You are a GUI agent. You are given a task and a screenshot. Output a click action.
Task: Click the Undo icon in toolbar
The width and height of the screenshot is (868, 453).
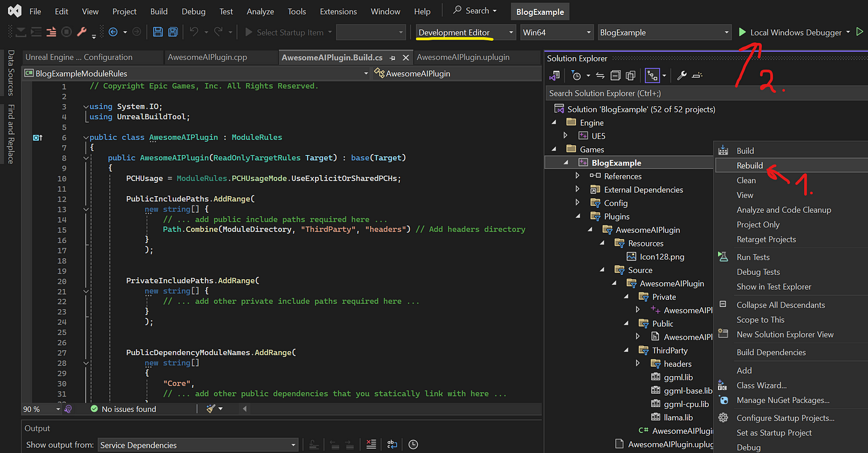pos(194,32)
